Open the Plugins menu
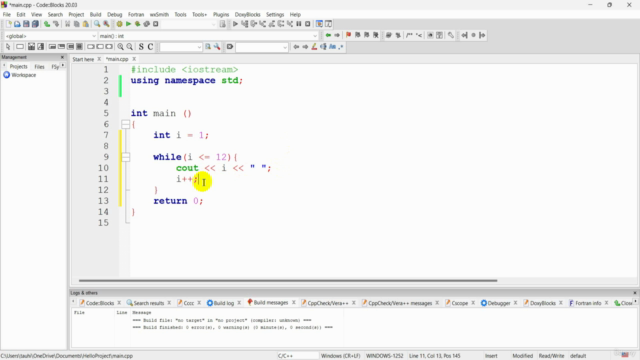The width and height of the screenshot is (640, 360). click(x=221, y=14)
